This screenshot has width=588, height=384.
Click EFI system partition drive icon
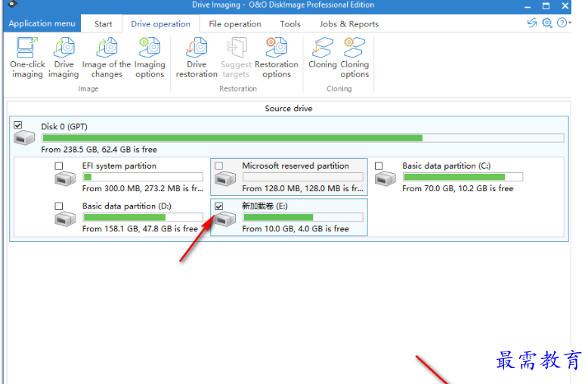65,178
